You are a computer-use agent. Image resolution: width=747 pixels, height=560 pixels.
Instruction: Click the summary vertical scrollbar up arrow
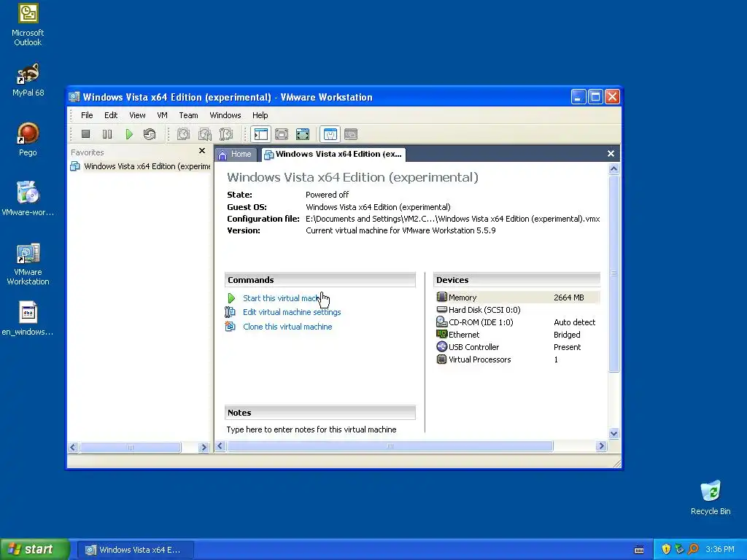coord(614,168)
